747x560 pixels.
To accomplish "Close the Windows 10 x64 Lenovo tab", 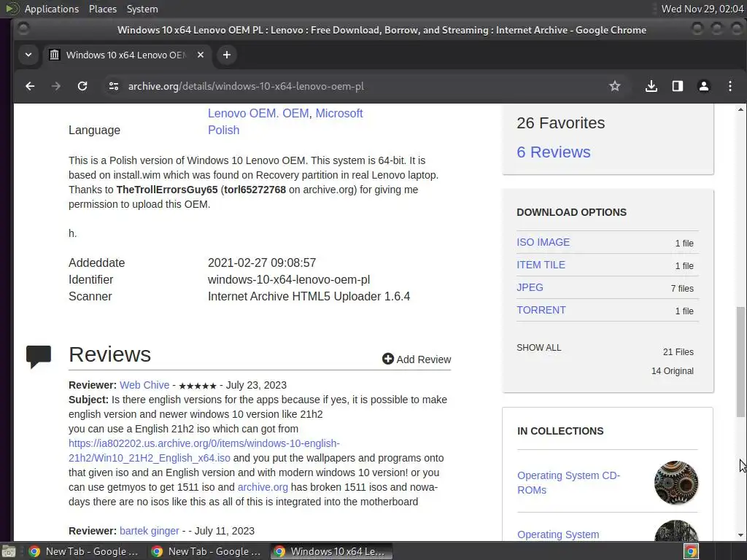I will (x=201, y=55).
